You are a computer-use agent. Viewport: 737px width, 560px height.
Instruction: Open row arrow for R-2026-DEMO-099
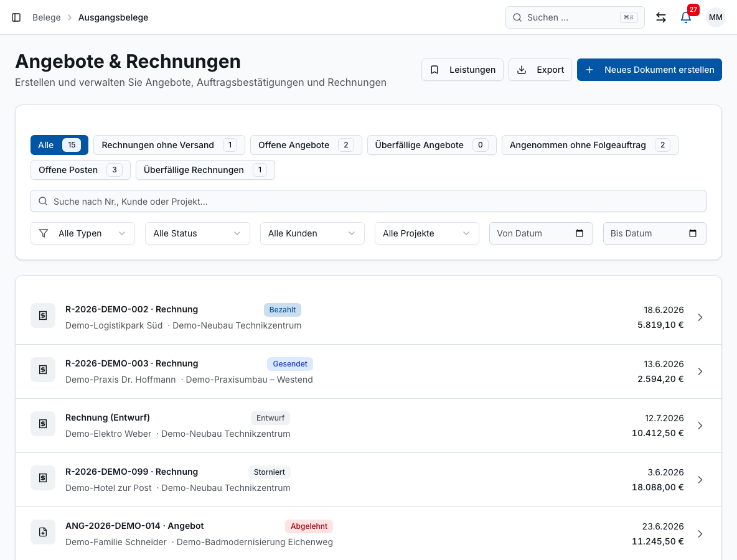pos(700,480)
